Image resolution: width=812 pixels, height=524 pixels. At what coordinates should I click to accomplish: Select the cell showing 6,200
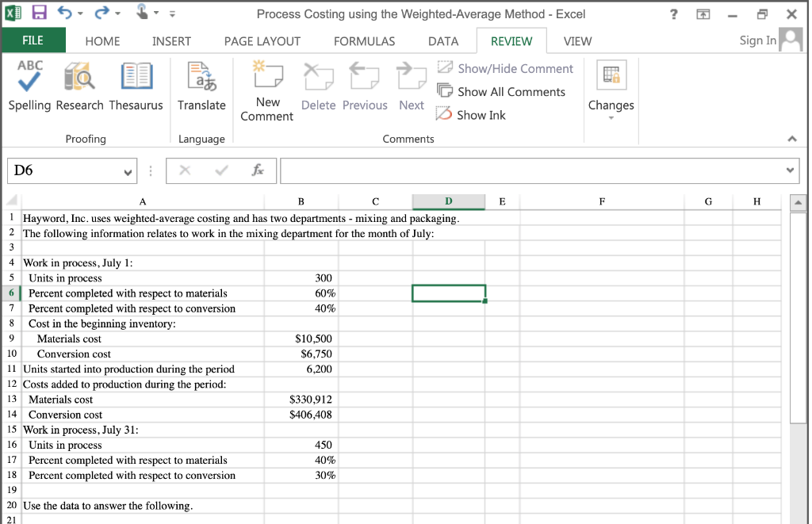click(x=301, y=369)
